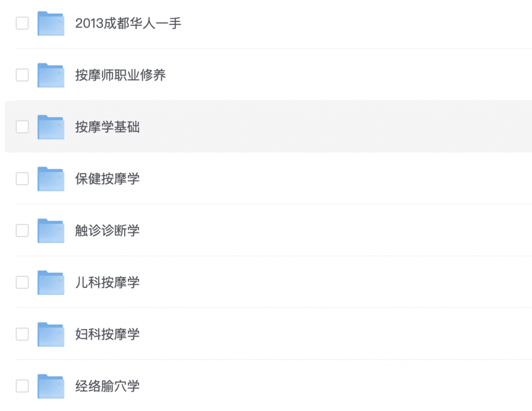This screenshot has height=411, width=532.
Task: Mark the checkbox beside 儿科按摩学
Action: click(22, 283)
